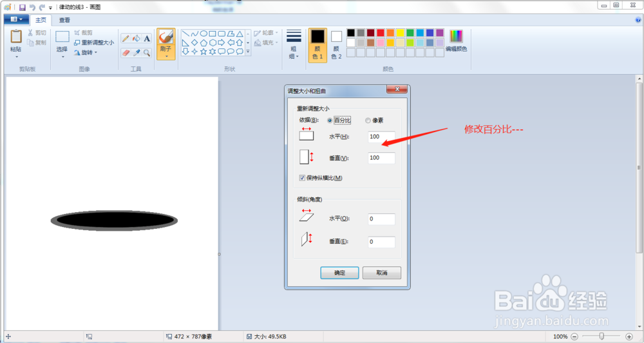Pick the yellow color swatch
Image resolution: width=644 pixels, height=343 pixels.
pos(400,32)
